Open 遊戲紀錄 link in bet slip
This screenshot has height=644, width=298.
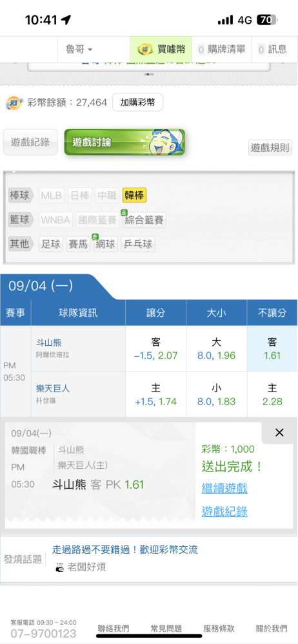[x=224, y=511]
